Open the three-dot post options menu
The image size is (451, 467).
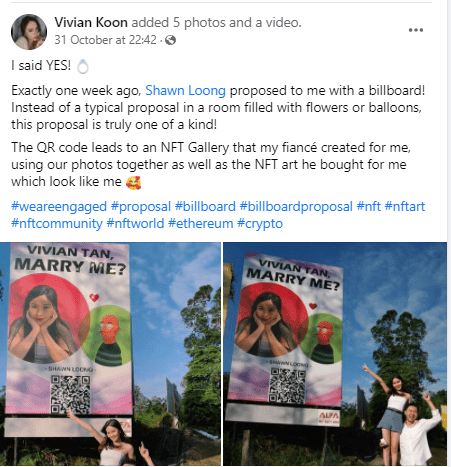click(x=416, y=30)
